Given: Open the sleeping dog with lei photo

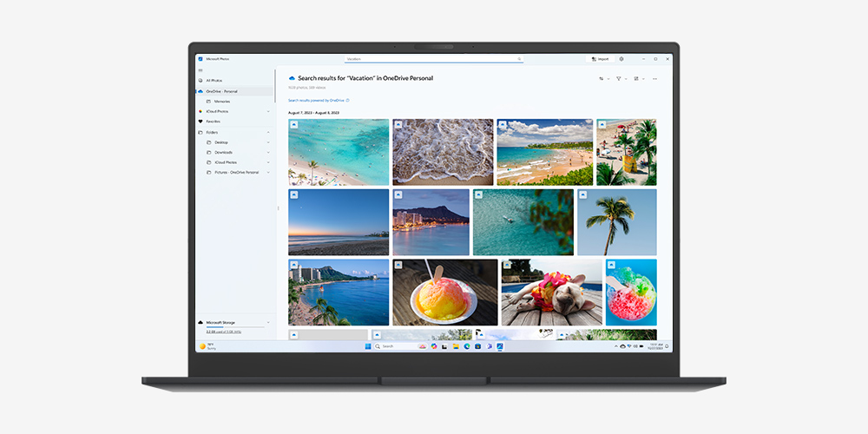Looking at the screenshot, I should (x=552, y=293).
